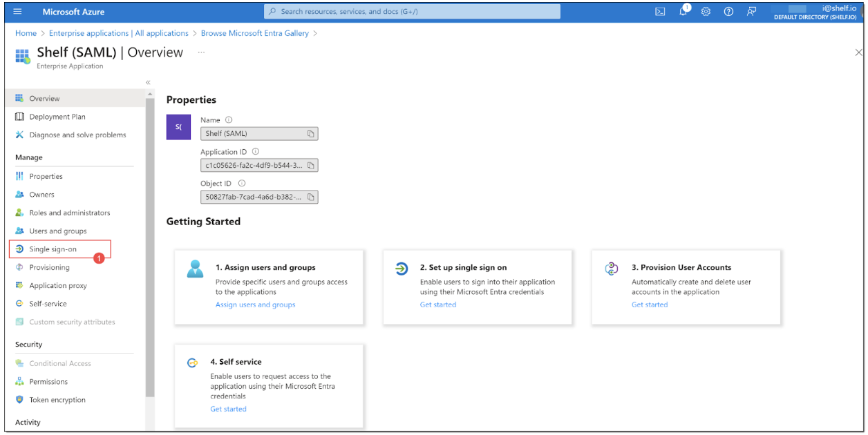Click the Home breadcrumb link

(x=26, y=33)
